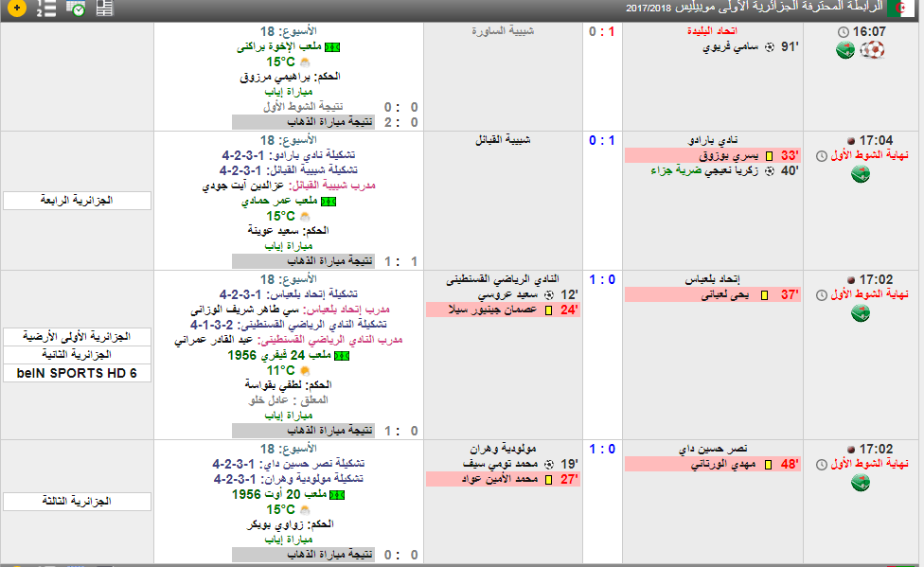Viewport: 924px width, 567px height.
Task: Click referee name زواوي بوبكر
Action: [x=275, y=524]
